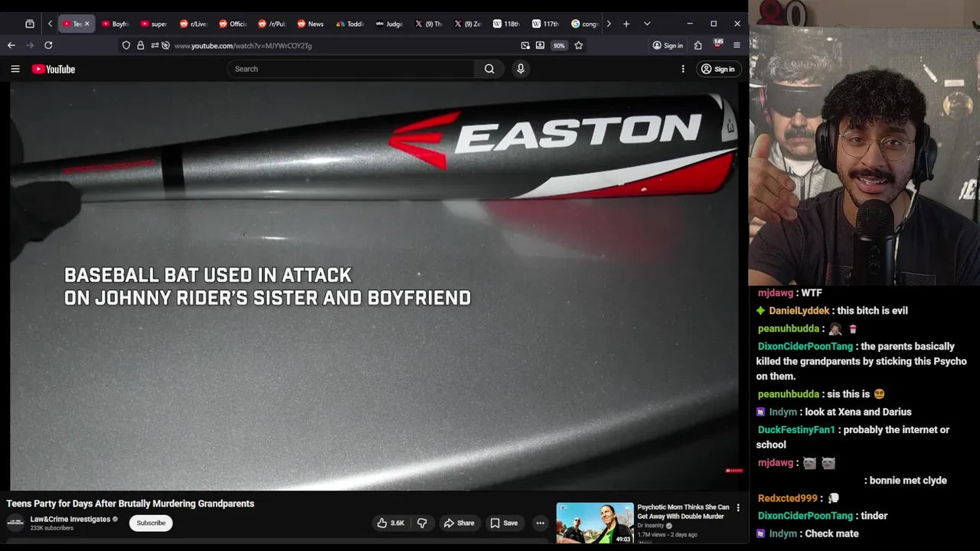Viewport: 980px width, 551px height.
Task: Sign in to Firefox account button
Action: pos(668,45)
